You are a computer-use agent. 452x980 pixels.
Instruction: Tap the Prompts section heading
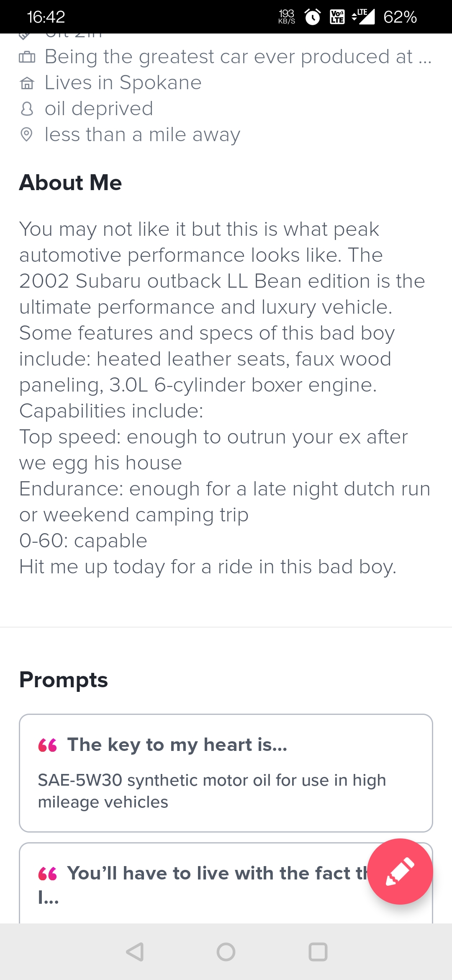(x=64, y=679)
